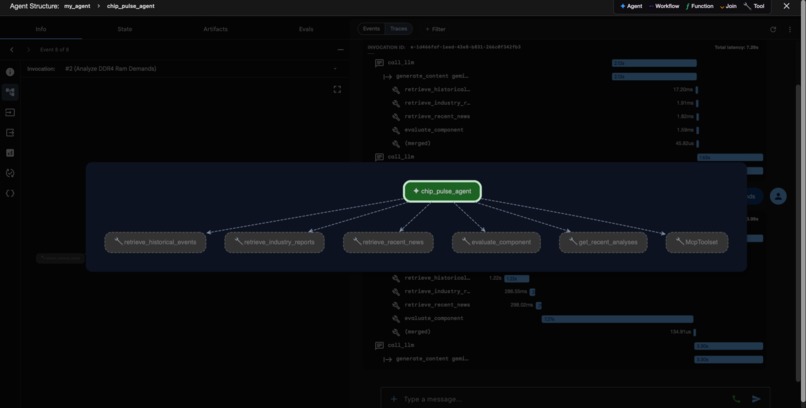Screen dimensions: 806x408
Task: Collapse event panel with dash icon
Action: coord(340,50)
